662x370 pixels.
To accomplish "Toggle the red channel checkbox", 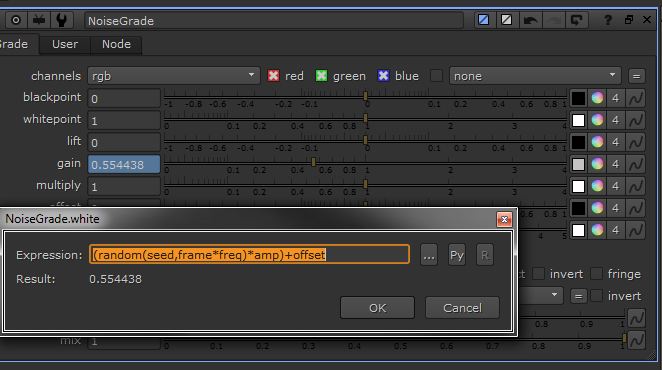I will [273, 76].
